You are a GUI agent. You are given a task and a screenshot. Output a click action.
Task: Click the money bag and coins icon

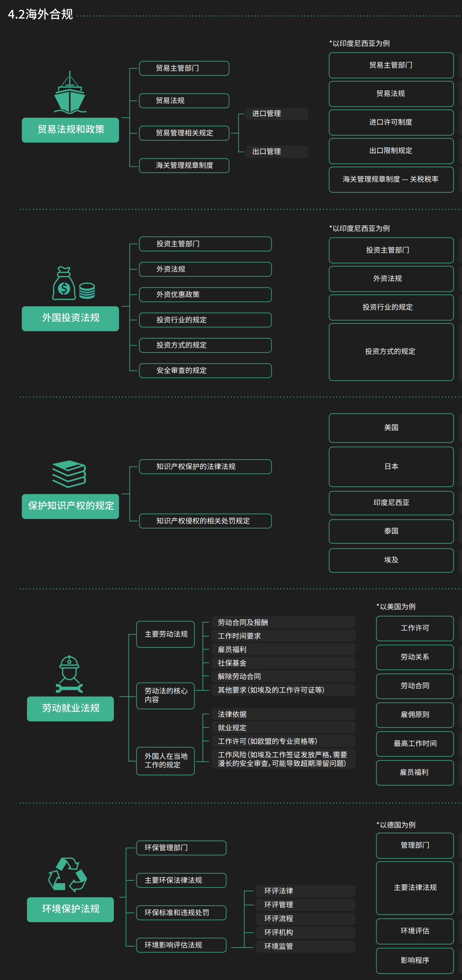[73, 284]
